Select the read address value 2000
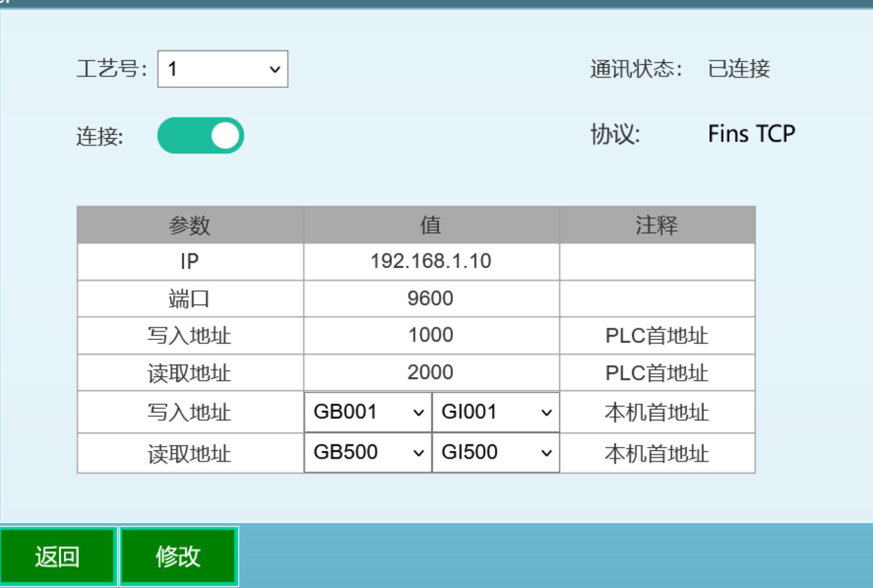 click(x=430, y=372)
